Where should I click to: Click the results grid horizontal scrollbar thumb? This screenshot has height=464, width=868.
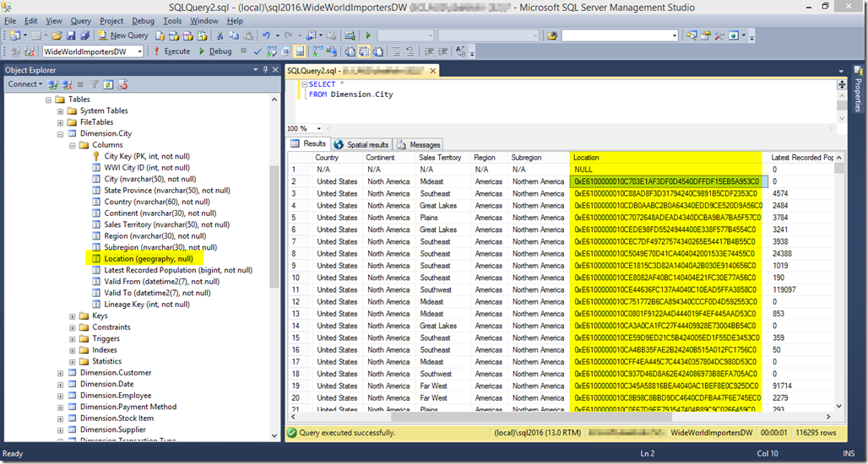pos(531,417)
